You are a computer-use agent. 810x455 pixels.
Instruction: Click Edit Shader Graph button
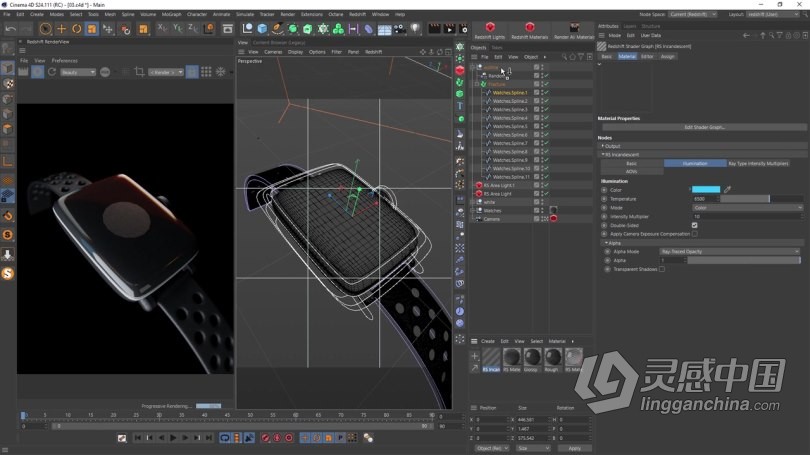[x=704, y=127]
